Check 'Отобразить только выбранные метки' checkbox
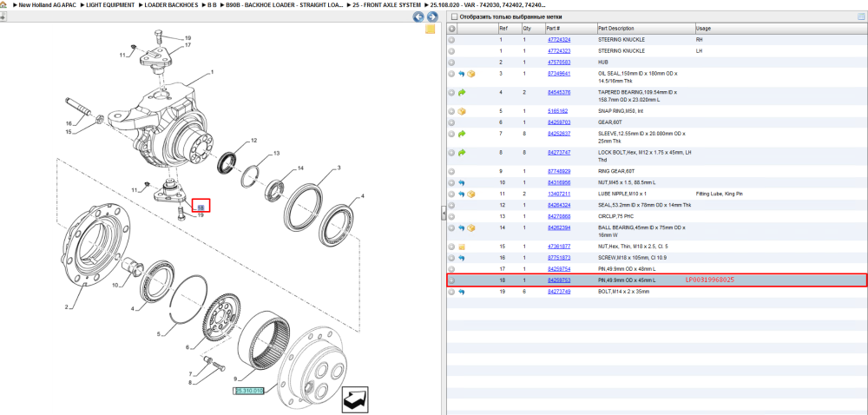The width and height of the screenshot is (868, 415). 455,17
